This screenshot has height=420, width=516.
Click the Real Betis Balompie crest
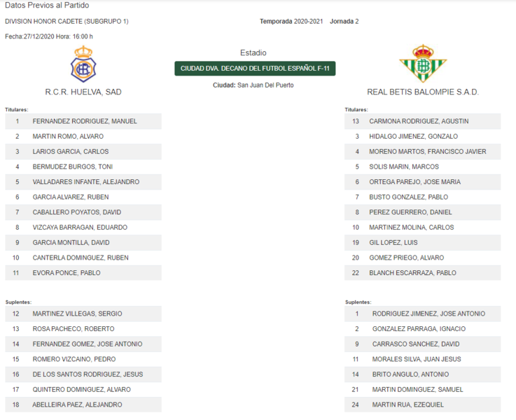click(x=423, y=63)
